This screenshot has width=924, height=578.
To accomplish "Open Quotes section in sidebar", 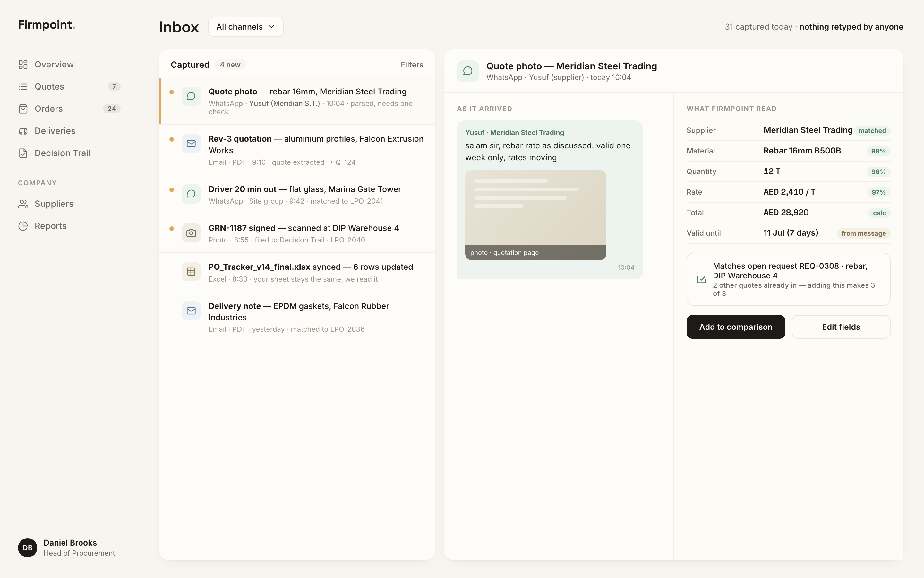I will [x=69, y=86].
